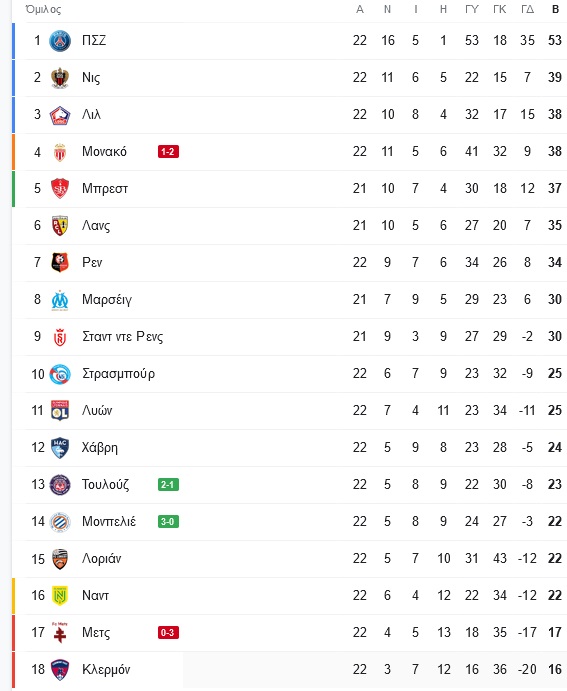Click the Brest club crest icon
Image resolution: width=567 pixels, height=691 pixels.
click(x=60, y=189)
